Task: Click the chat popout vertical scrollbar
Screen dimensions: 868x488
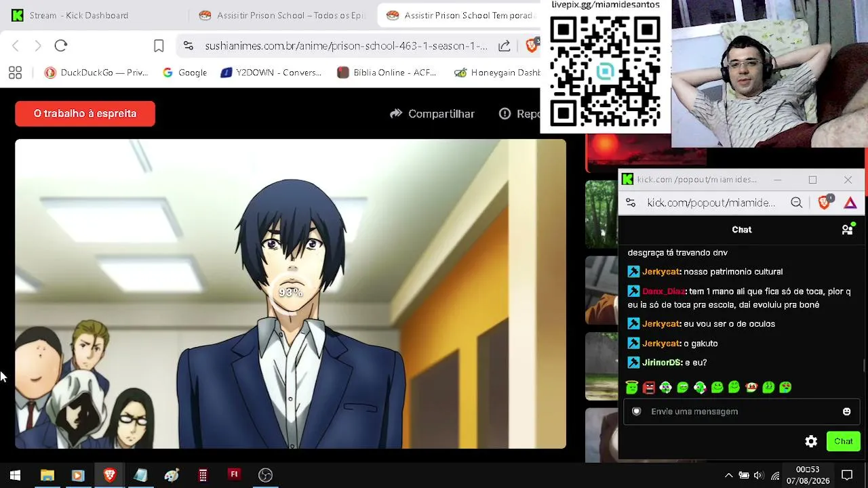Action: pyautogui.click(x=864, y=367)
